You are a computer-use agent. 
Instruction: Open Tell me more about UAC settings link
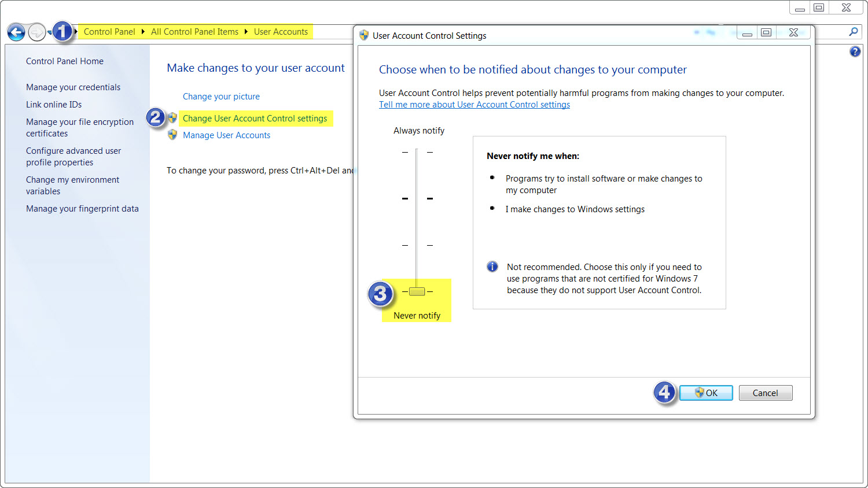pos(475,105)
